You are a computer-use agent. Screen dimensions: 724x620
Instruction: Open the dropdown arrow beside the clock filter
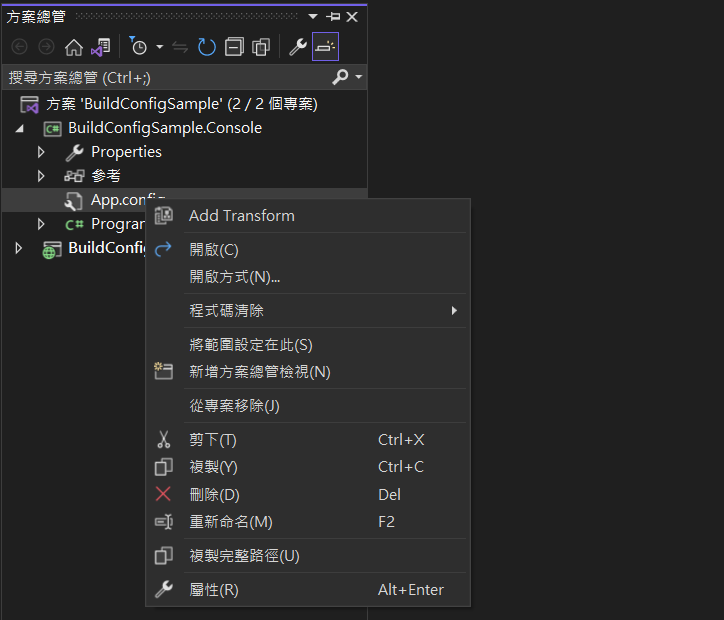pos(159,47)
